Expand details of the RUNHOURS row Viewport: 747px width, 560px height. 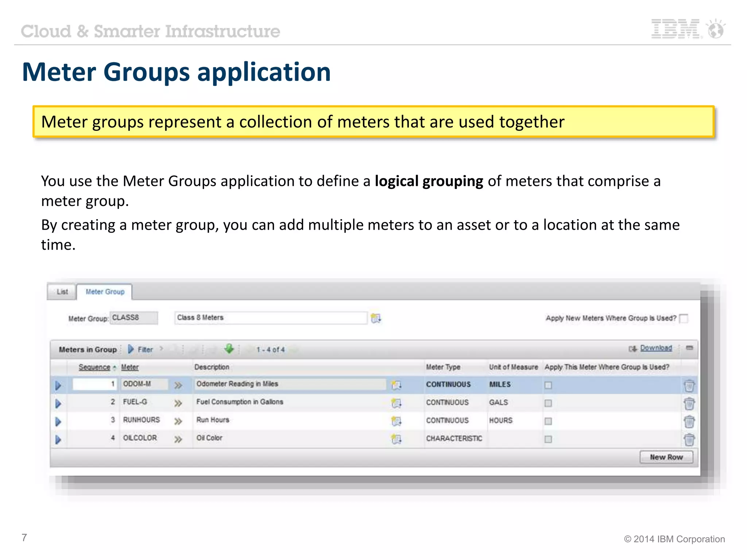pyautogui.click(x=58, y=421)
